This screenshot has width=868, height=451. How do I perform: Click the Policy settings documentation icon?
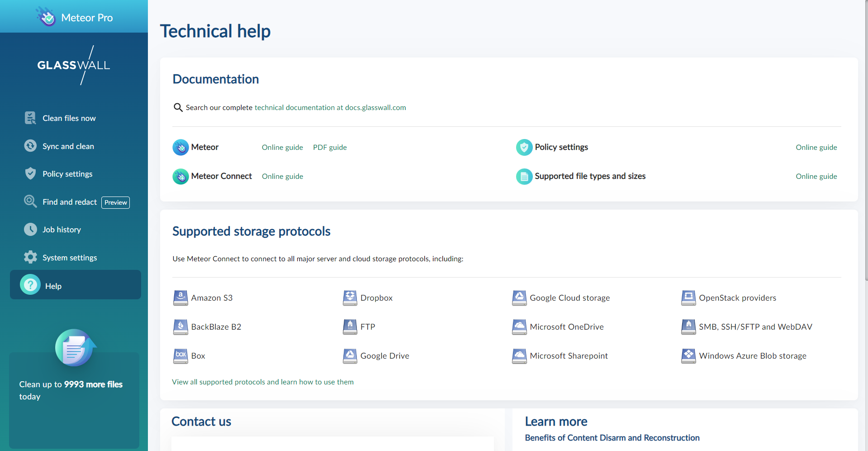coord(524,147)
